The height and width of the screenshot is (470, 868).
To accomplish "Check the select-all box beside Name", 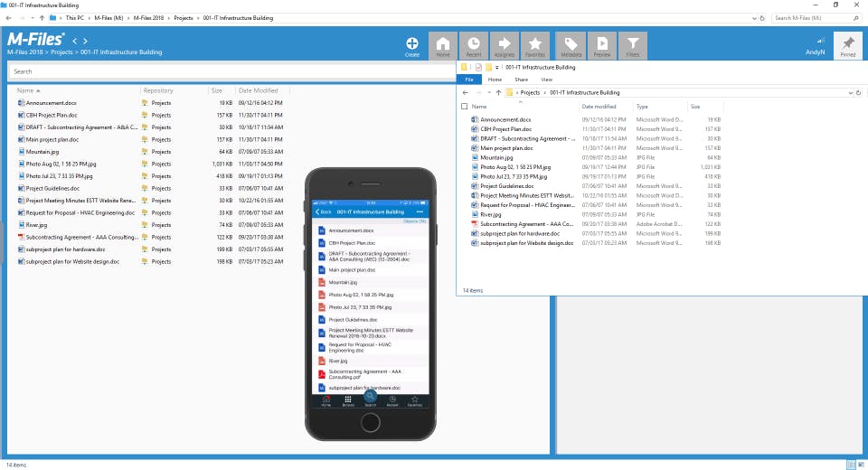I will [x=465, y=107].
